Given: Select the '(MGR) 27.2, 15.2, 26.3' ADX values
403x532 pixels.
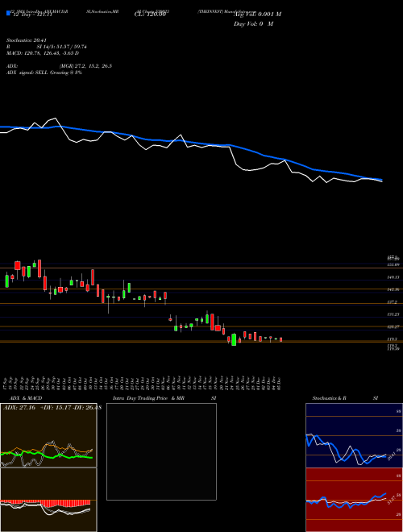Looking at the screenshot, I should [85, 66].
